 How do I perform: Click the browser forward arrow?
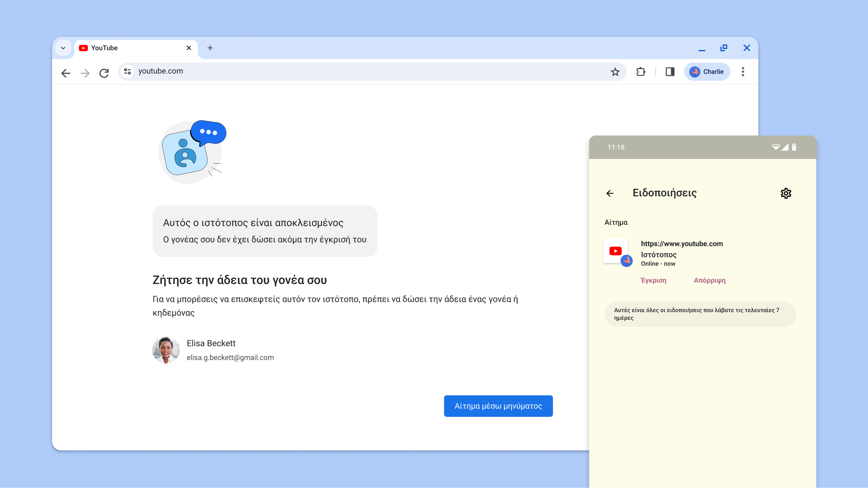85,73
